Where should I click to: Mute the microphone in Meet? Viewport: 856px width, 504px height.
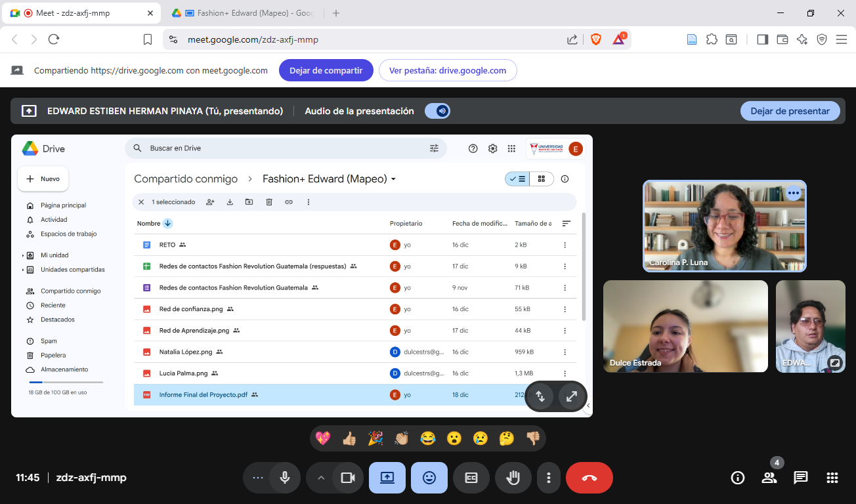pyautogui.click(x=285, y=478)
